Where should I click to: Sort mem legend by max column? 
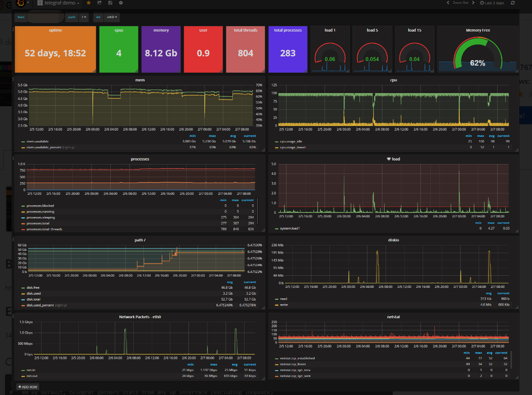(212, 136)
